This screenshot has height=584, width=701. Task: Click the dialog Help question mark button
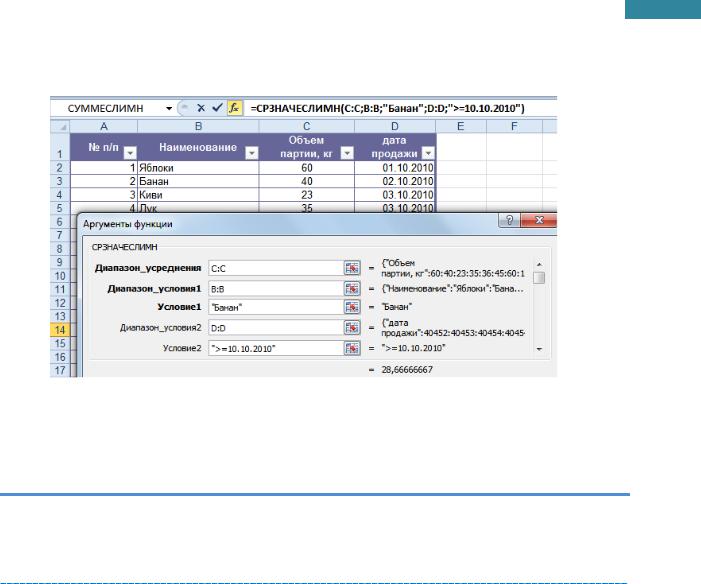pos(510,220)
